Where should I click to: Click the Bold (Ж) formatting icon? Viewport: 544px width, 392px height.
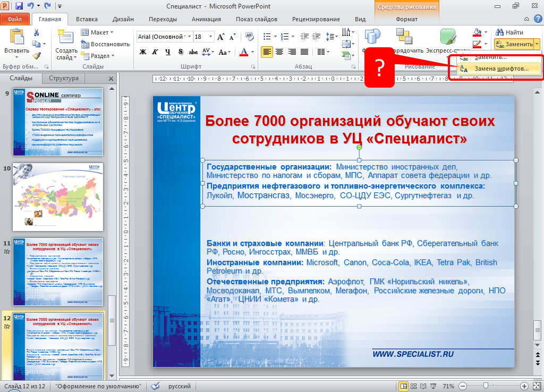142,52
